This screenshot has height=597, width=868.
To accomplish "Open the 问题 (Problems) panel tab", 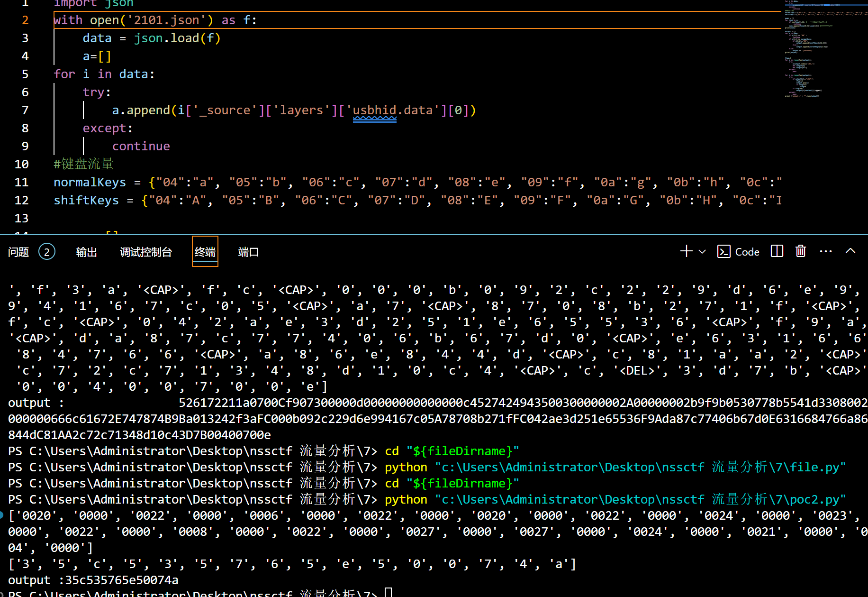I will [18, 252].
